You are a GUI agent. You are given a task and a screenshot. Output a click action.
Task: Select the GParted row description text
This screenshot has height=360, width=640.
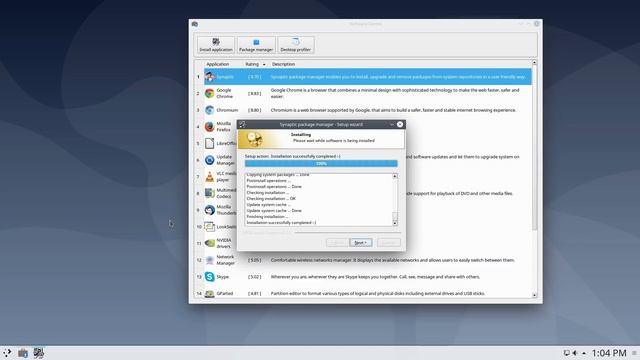[x=378, y=293]
